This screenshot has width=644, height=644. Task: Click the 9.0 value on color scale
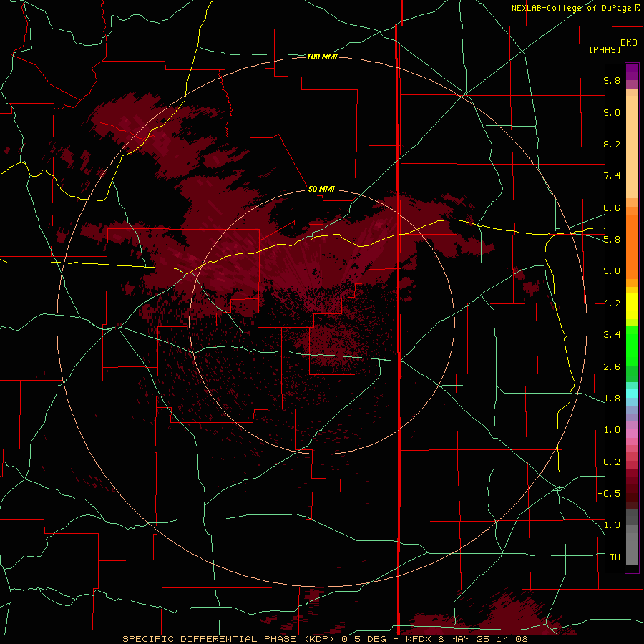pyautogui.click(x=612, y=112)
